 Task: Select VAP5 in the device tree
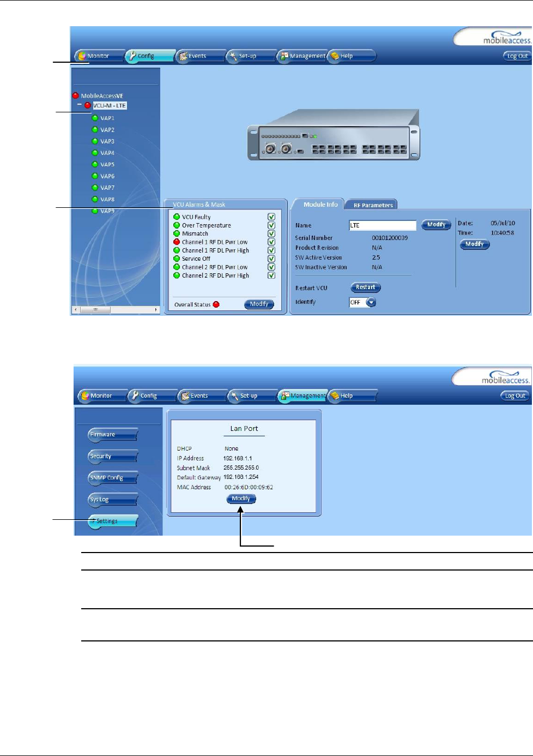pyautogui.click(x=107, y=164)
